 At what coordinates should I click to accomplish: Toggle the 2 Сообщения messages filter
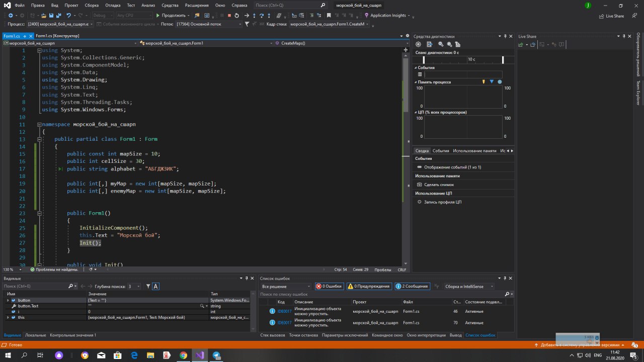[x=412, y=286]
